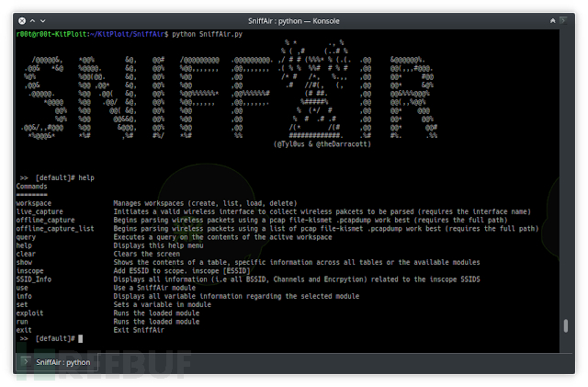Click the 'Commands' heading

coord(31,187)
